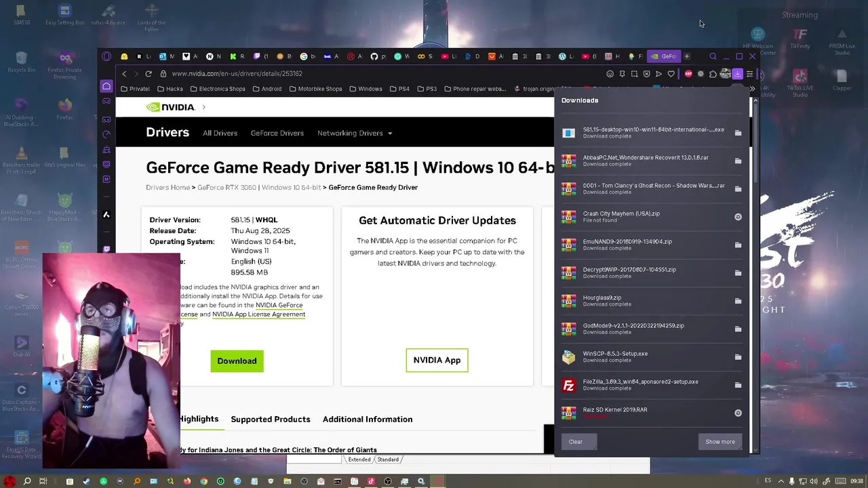Image resolution: width=868 pixels, height=488 pixels.
Task: Open sidebar home speed dial icon
Action: point(106,86)
